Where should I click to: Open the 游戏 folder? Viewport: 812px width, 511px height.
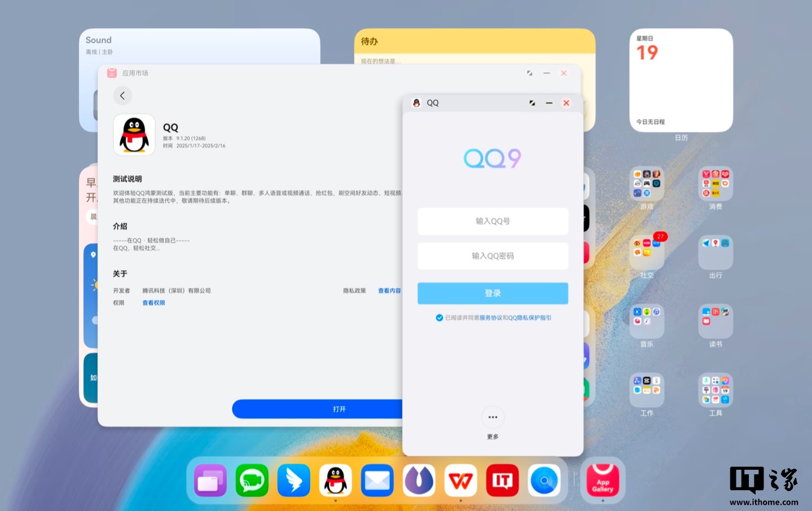[x=647, y=184]
